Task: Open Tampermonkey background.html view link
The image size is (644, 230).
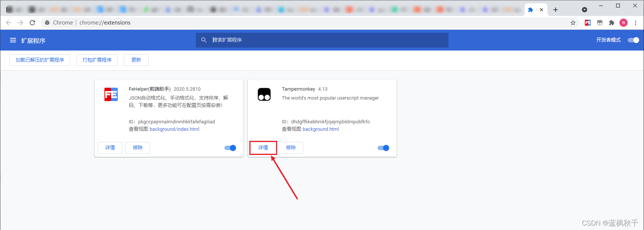Action: [321, 129]
